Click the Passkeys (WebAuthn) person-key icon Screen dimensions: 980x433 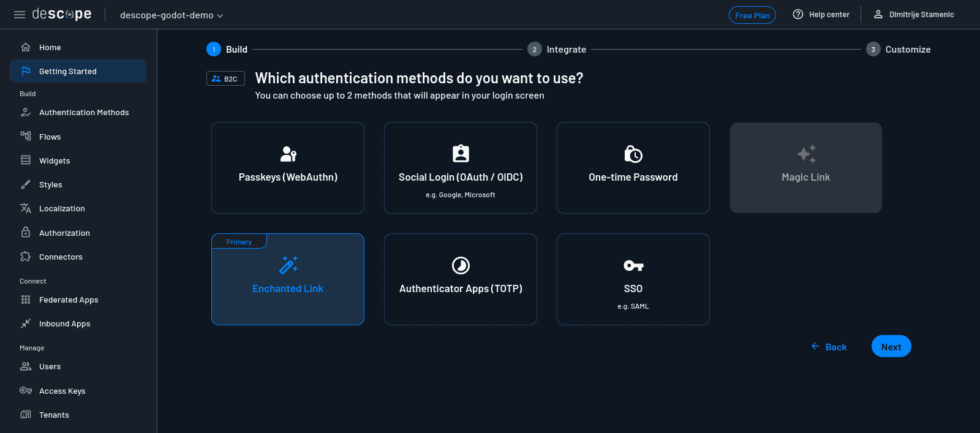pyautogui.click(x=288, y=154)
